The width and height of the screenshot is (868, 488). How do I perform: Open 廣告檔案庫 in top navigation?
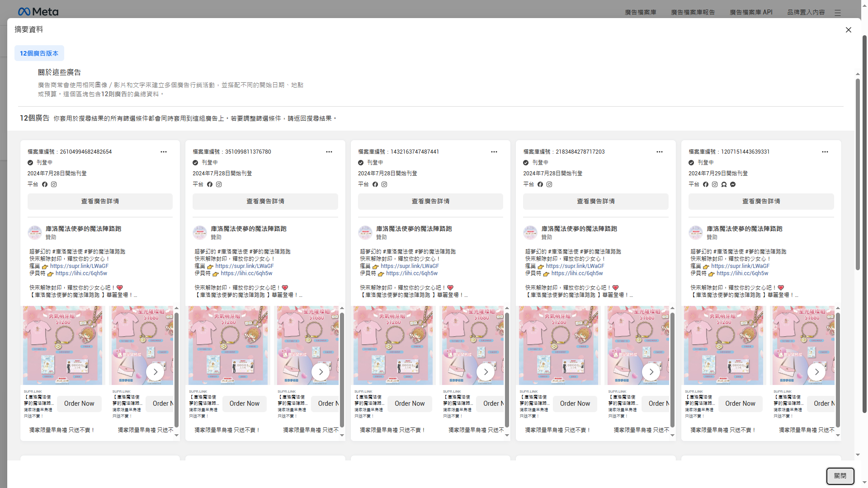pyautogui.click(x=641, y=12)
